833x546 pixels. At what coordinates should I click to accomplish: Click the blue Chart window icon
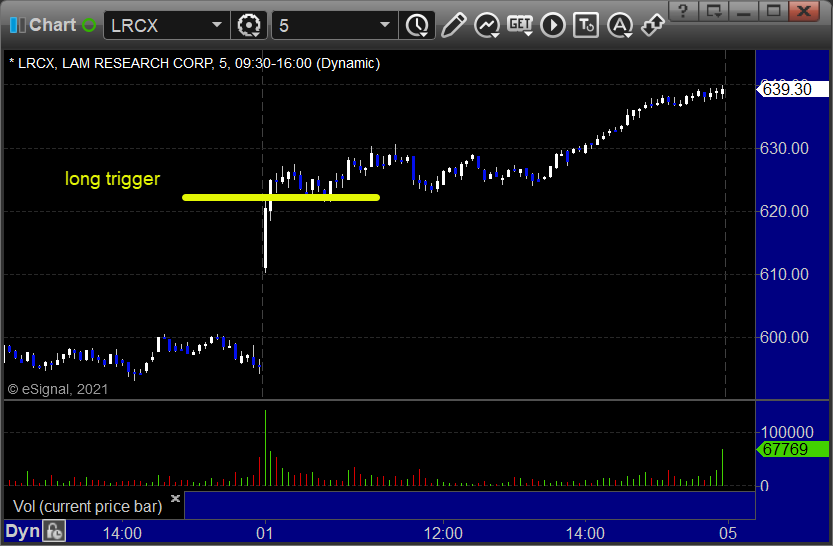17,25
